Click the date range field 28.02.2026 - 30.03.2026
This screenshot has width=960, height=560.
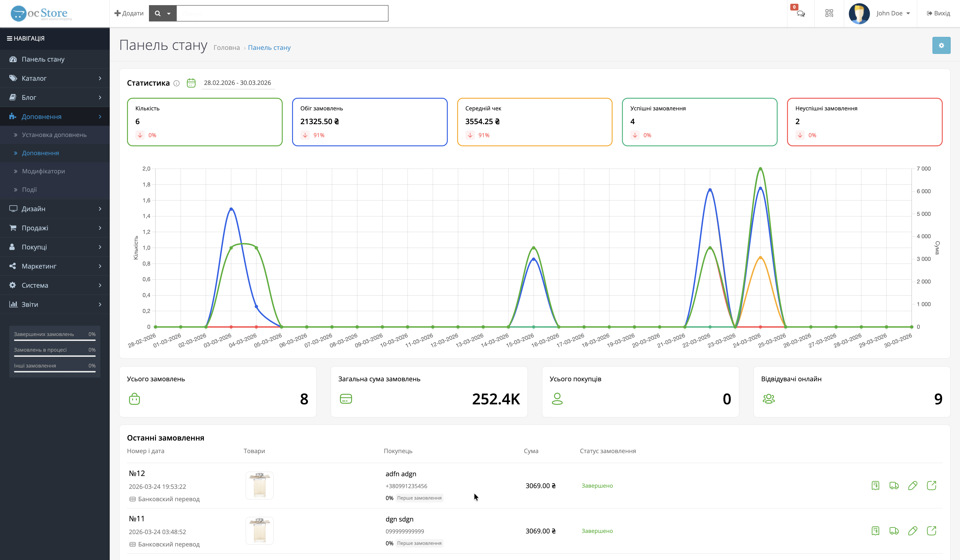[x=237, y=83]
